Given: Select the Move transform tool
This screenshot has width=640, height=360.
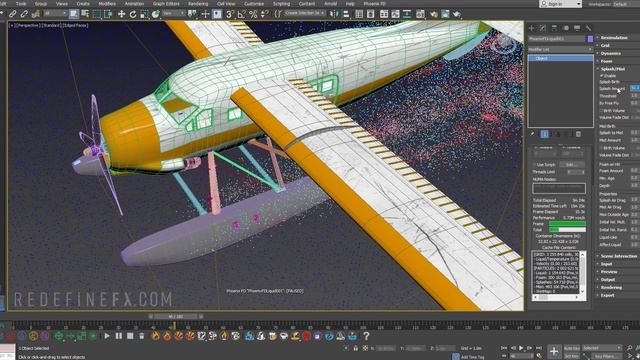Looking at the screenshot, I should click(x=122, y=14).
